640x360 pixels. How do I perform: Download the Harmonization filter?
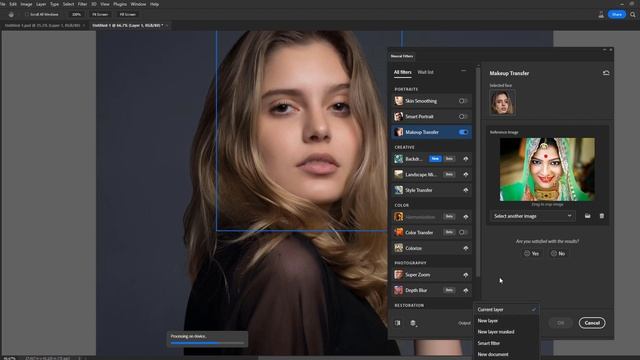(466, 217)
